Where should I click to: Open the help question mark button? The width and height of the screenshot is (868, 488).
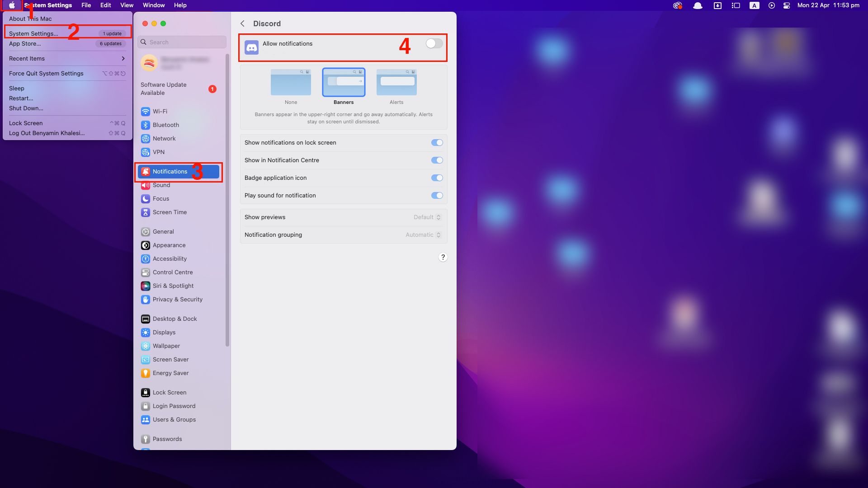(x=443, y=257)
